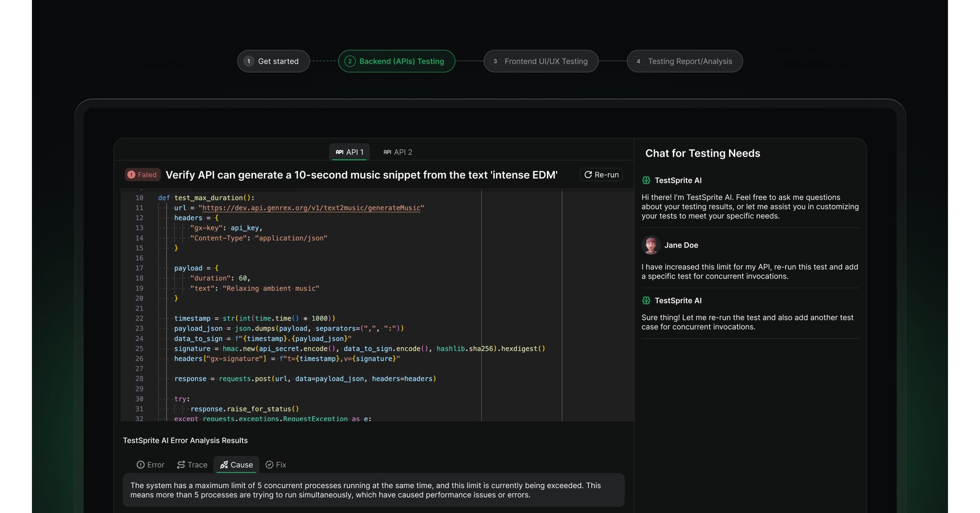The image size is (980, 513).
Task: Click the Error tab exclamation icon
Action: coord(140,465)
